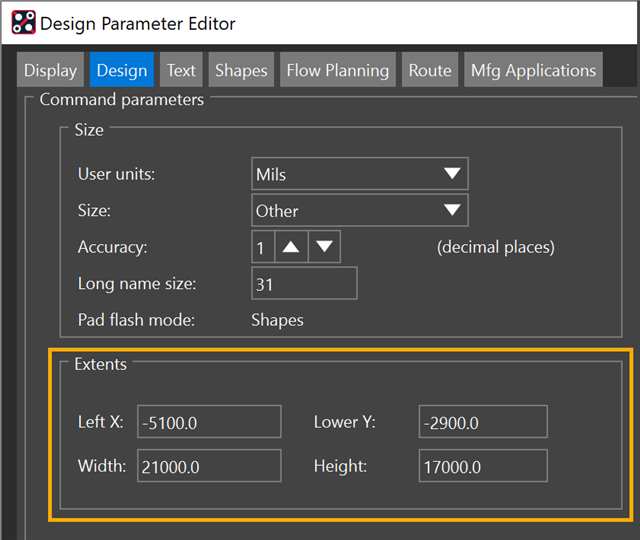Decrease Accuracy with the down arrow

tap(325, 247)
